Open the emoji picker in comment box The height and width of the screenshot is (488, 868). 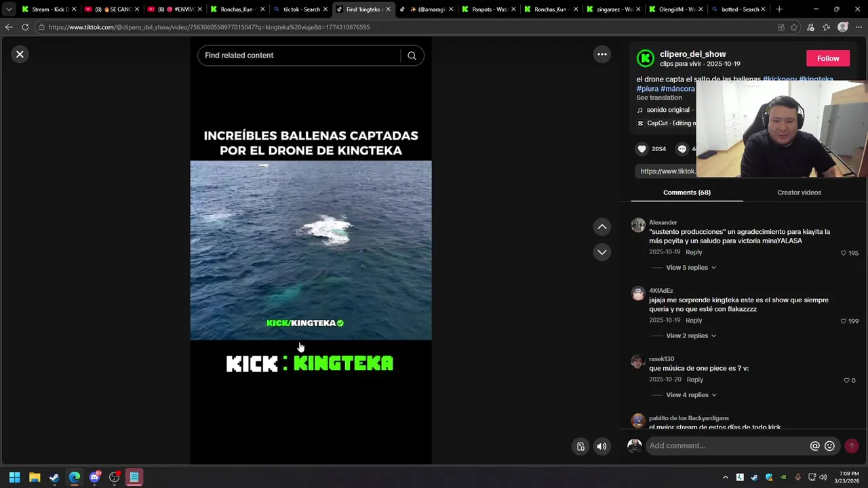(x=829, y=446)
